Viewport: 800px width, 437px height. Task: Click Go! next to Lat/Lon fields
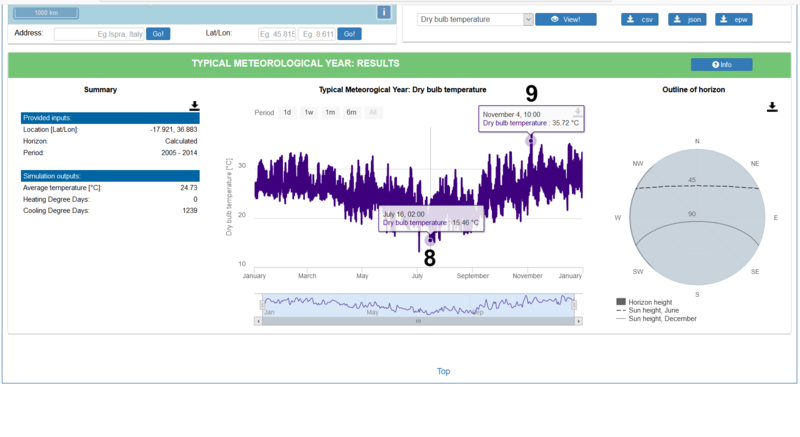click(349, 34)
